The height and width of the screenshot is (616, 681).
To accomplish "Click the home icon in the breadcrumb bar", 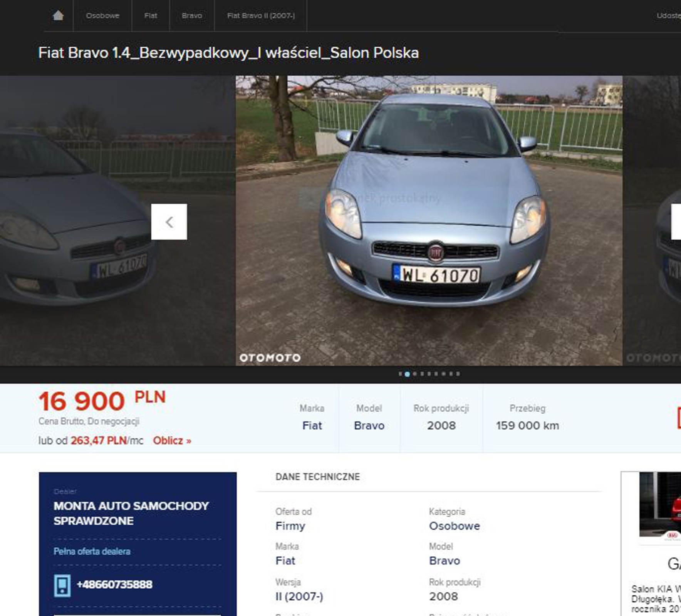I will point(58,16).
